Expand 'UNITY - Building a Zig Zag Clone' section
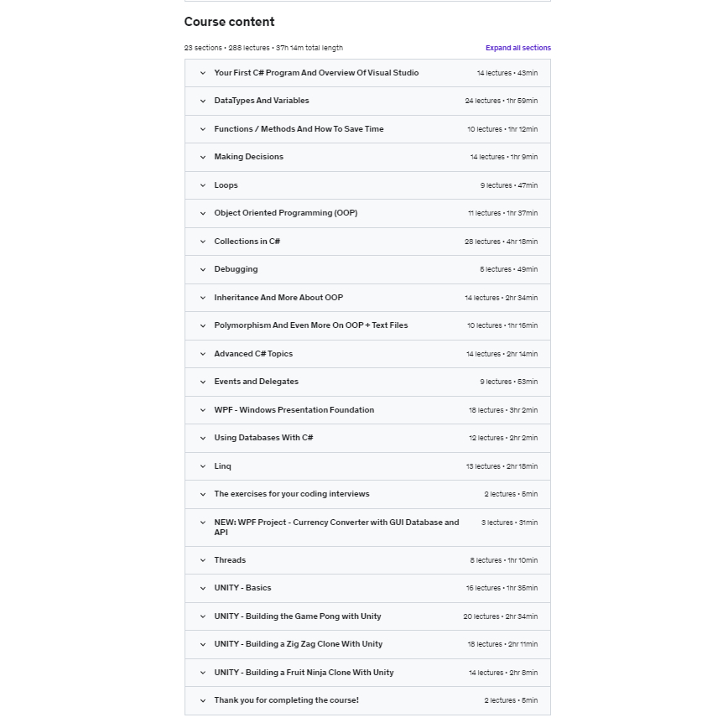The width and height of the screenshot is (728, 728). (x=298, y=644)
